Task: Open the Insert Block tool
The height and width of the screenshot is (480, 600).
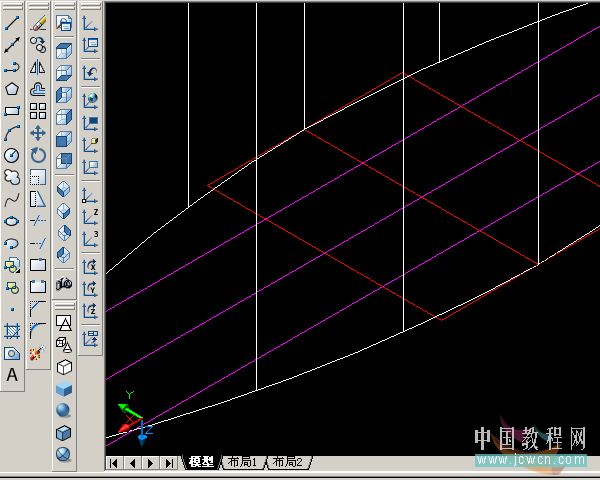Action: pyautogui.click(x=12, y=265)
